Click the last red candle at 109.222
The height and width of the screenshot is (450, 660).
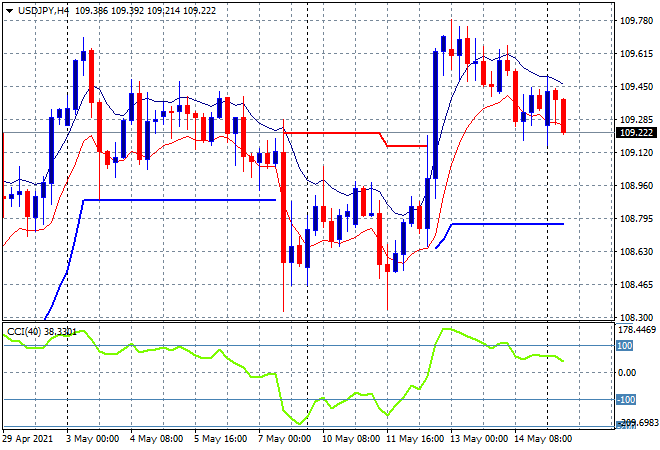point(564,116)
